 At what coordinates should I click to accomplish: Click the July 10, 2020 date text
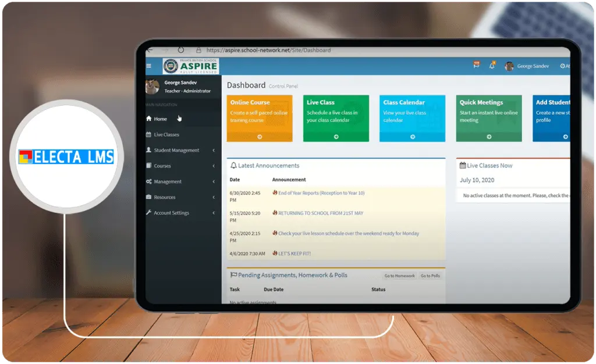pyautogui.click(x=477, y=180)
